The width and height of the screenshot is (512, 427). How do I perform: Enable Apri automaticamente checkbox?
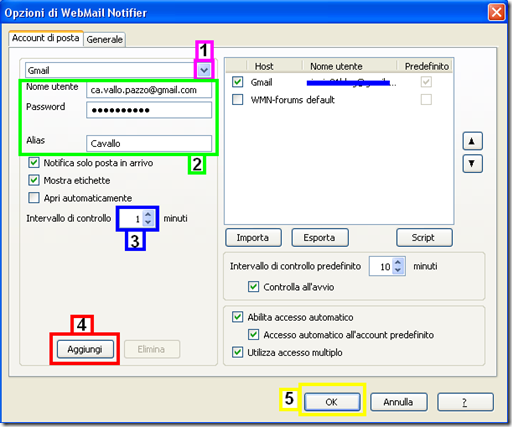click(34, 198)
